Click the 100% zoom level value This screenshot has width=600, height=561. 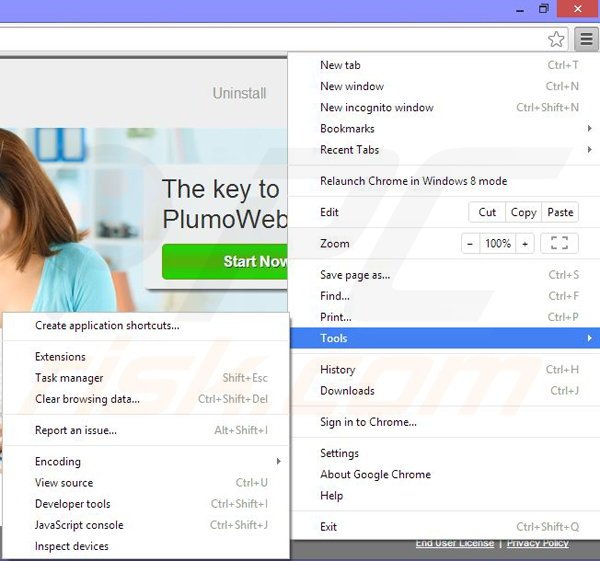click(x=498, y=243)
